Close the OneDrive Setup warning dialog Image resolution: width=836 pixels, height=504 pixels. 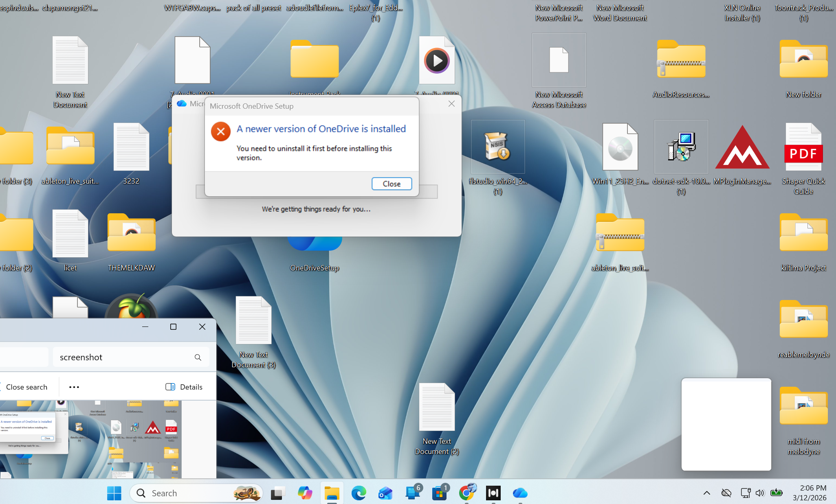coord(392,184)
